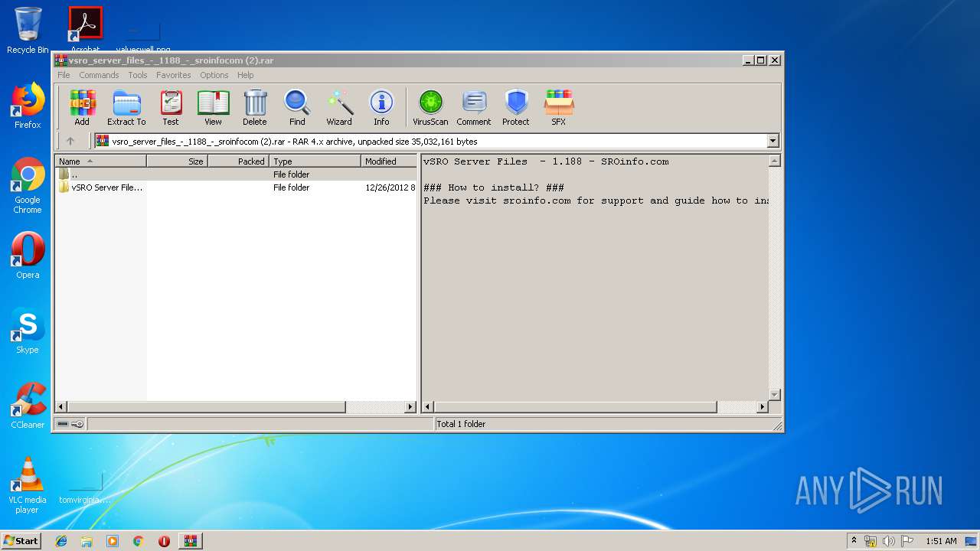The width and height of the screenshot is (980, 551).
Task: Sort by the Size column header
Action: [x=177, y=161]
